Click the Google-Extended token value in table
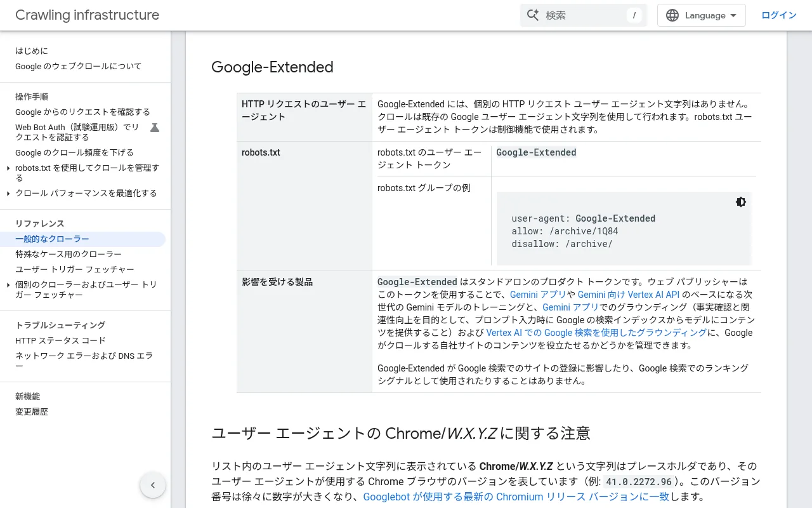Screen dimensions: 812x508 pyautogui.click(x=536, y=152)
